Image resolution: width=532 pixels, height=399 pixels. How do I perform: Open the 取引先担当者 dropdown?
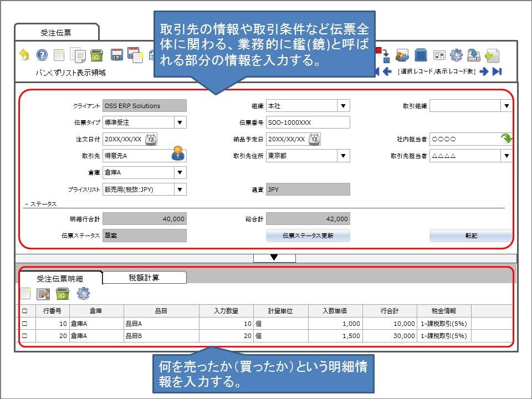coord(507,156)
